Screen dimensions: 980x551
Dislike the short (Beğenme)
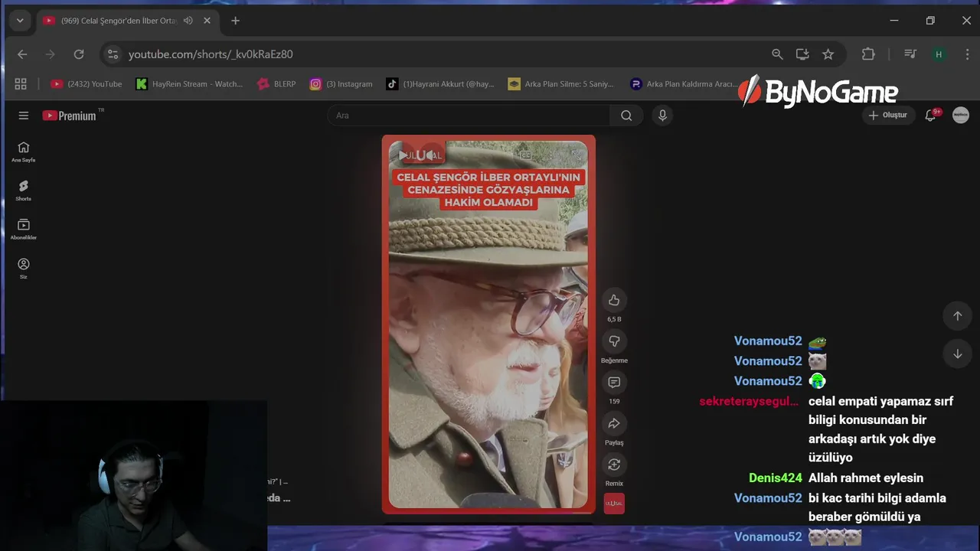pyautogui.click(x=614, y=341)
